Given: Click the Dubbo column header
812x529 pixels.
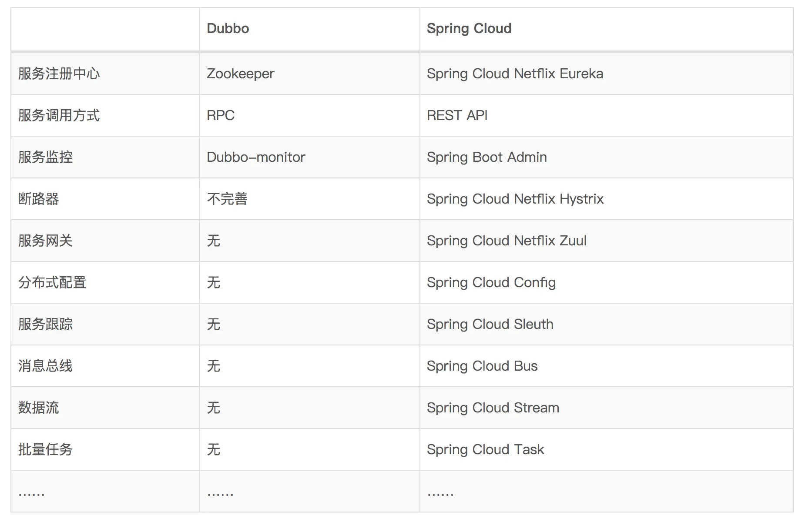Looking at the screenshot, I should 228,28.
